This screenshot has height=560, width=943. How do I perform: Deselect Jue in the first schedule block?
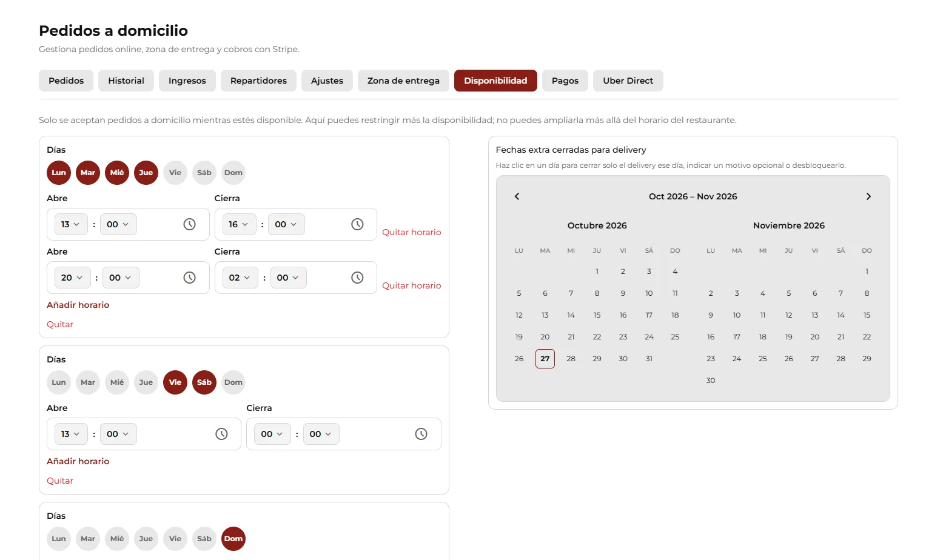[146, 173]
